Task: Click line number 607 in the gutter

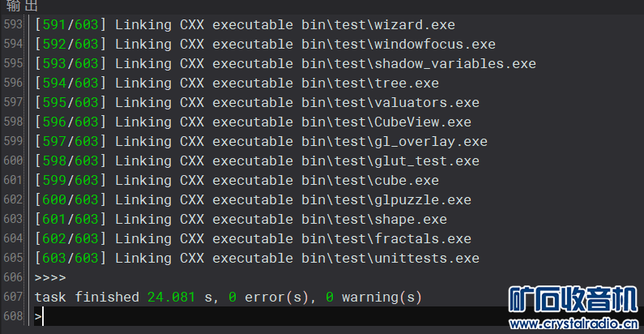Action: click(x=13, y=298)
